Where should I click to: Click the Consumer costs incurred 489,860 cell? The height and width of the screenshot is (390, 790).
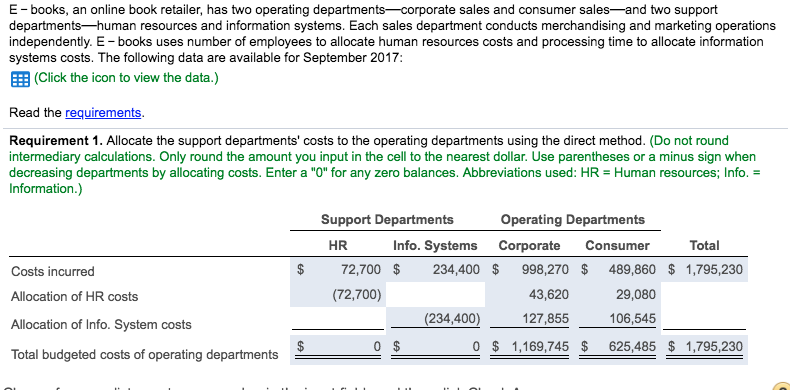(626, 270)
